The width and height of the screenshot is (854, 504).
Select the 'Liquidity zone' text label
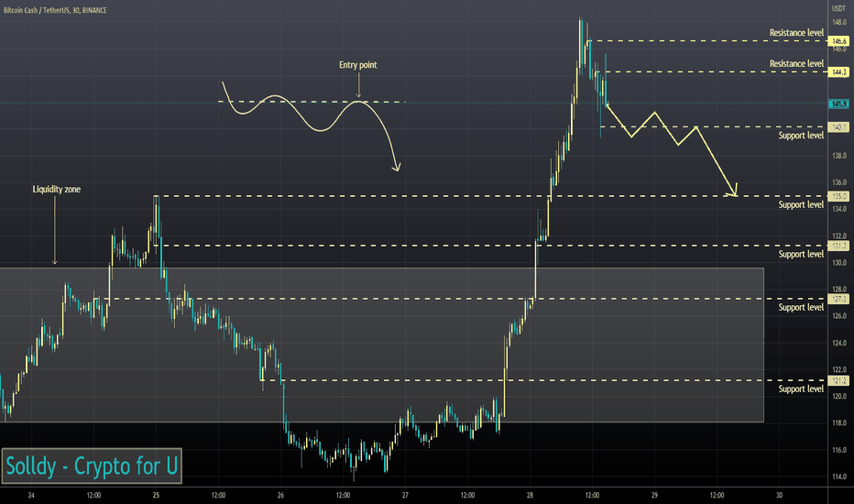click(x=56, y=189)
